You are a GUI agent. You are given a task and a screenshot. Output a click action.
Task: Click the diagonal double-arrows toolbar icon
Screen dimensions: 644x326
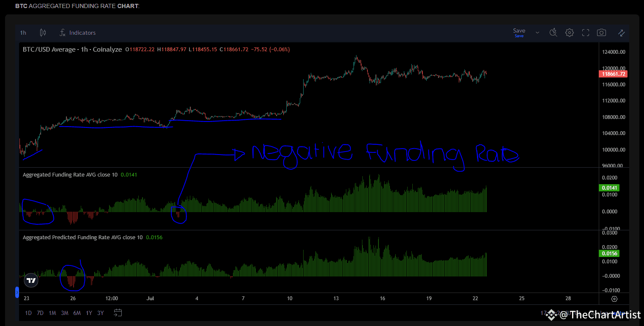(621, 33)
